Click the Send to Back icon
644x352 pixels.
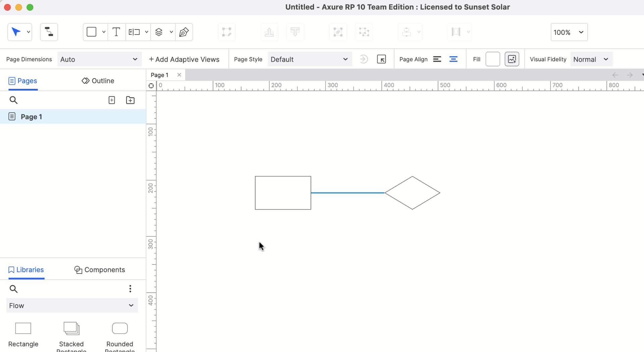pos(295,32)
